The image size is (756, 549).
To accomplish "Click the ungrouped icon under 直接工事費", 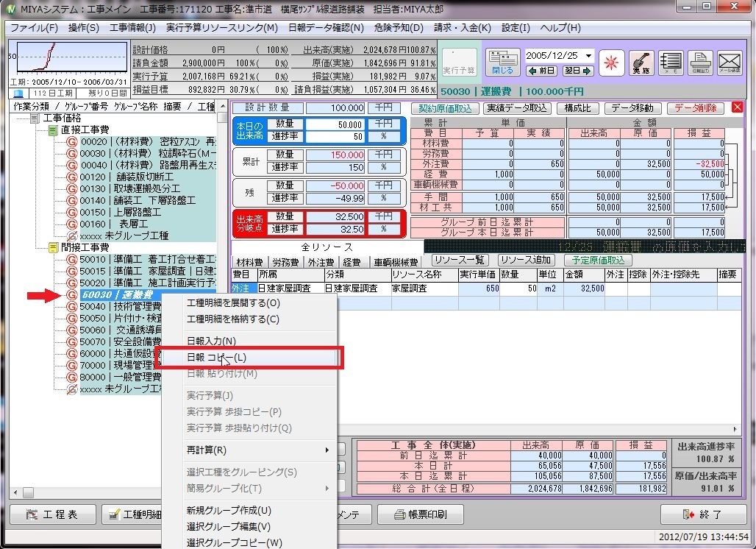I will (72, 236).
